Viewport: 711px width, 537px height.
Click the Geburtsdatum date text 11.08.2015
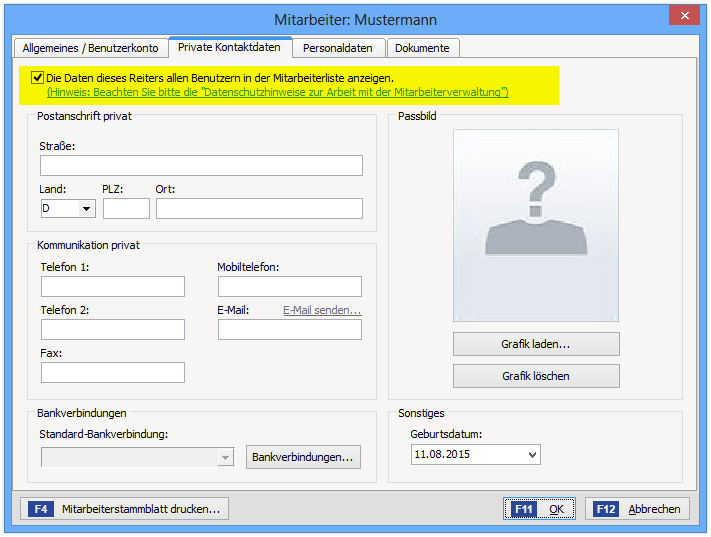click(442, 454)
